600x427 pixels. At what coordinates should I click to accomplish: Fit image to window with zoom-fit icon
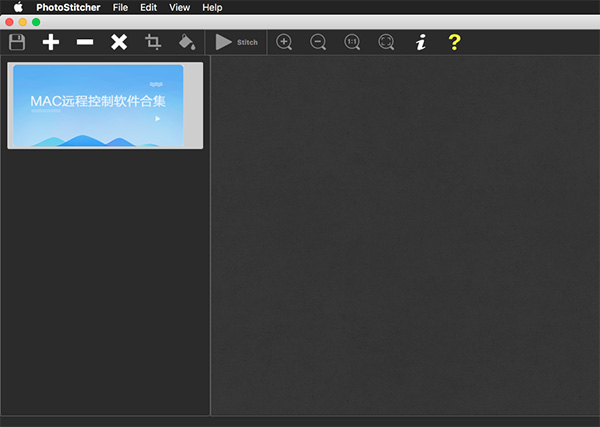[x=386, y=42]
